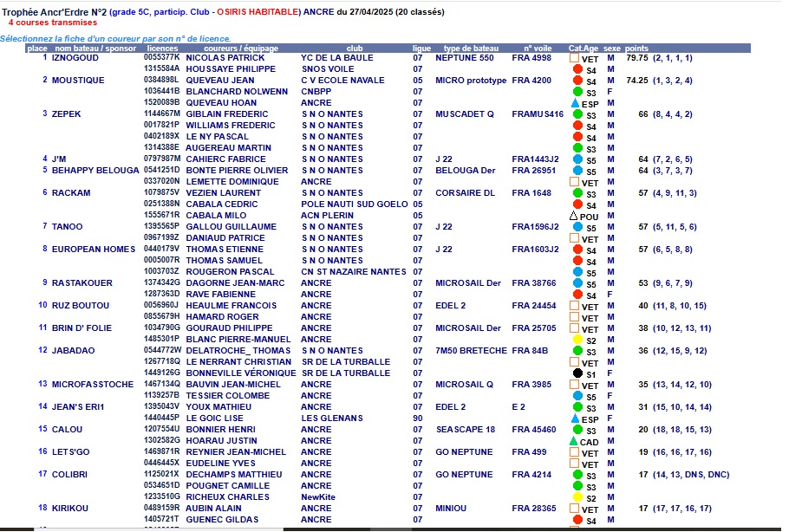Click the boat type '7M50 BRETECHE'
The image size is (789, 532).
[471, 350]
